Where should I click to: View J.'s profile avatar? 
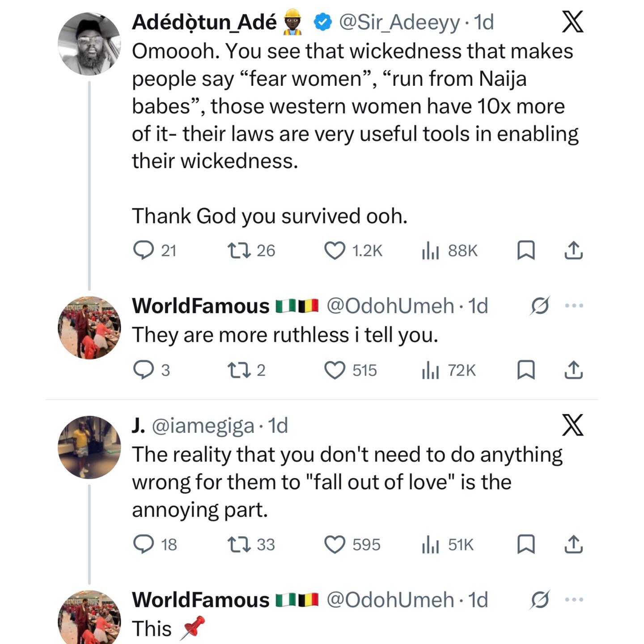point(89,447)
